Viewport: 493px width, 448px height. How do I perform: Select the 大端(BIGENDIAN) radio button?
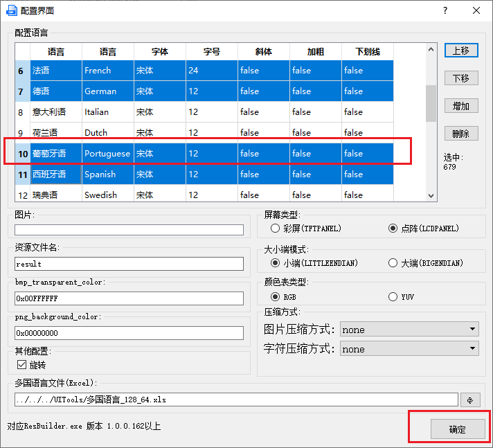(393, 263)
